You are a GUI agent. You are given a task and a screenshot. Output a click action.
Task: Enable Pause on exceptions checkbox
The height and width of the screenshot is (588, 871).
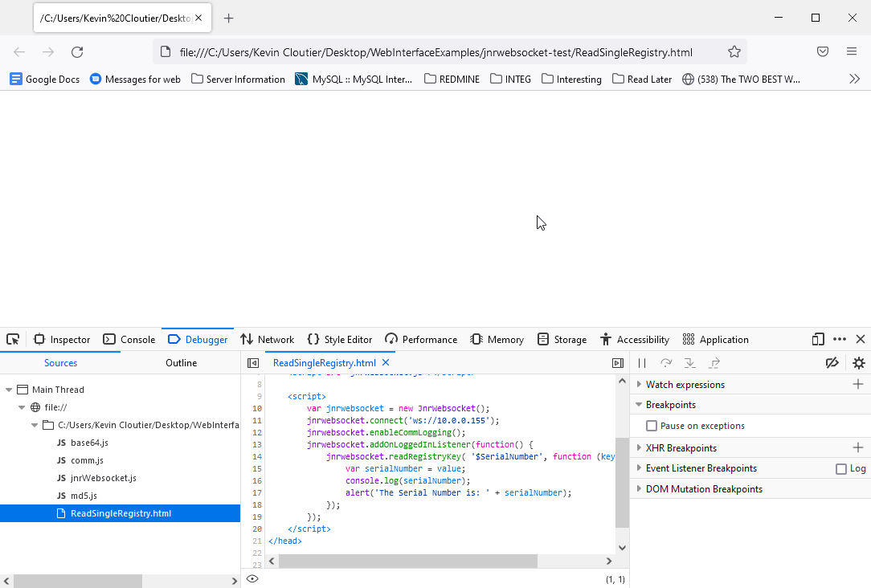pos(652,426)
